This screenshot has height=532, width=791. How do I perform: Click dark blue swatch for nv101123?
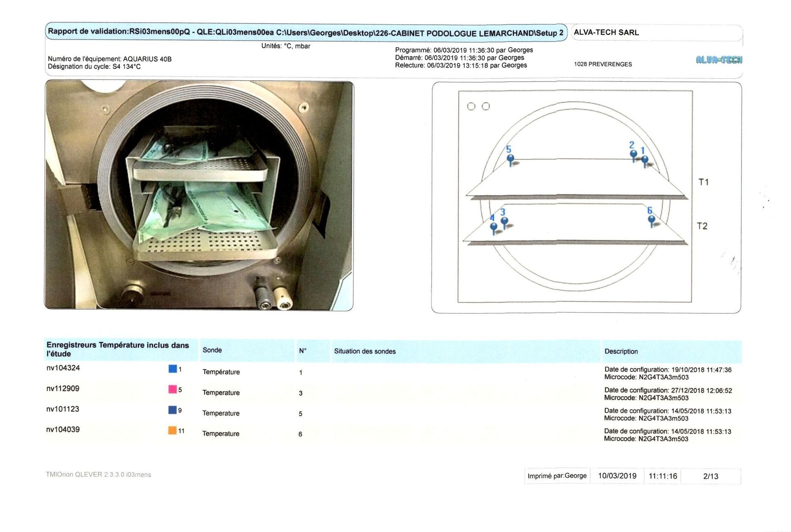coord(173,410)
